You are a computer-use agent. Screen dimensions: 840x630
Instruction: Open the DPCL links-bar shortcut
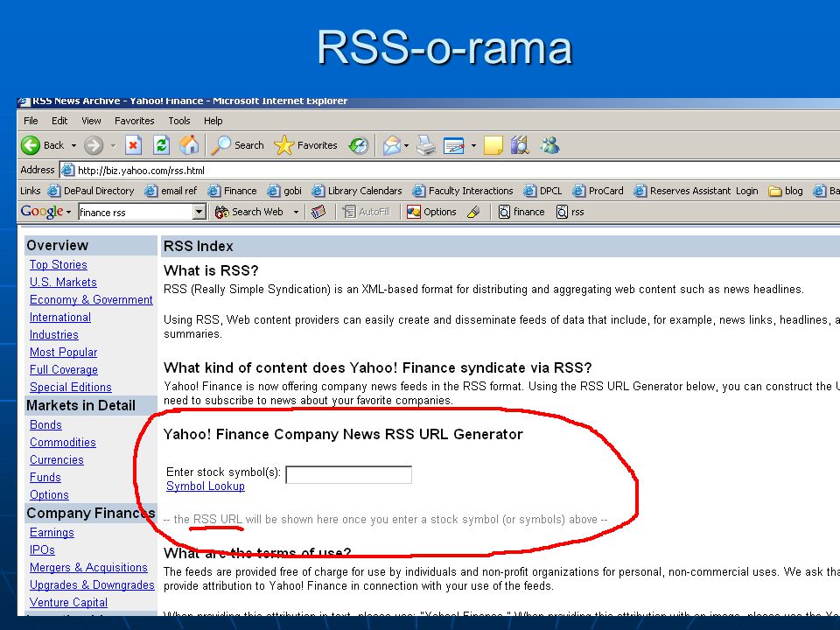click(x=542, y=191)
